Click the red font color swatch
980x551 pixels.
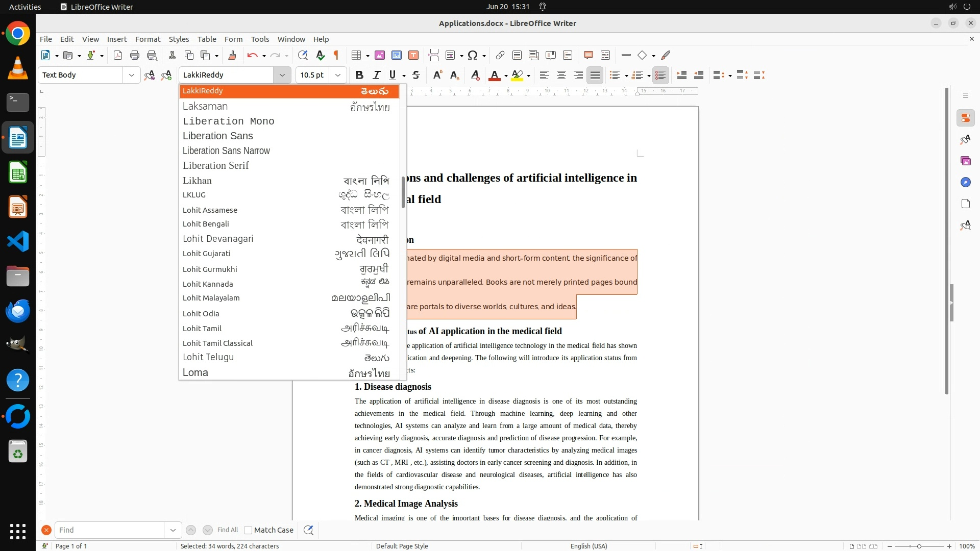[494, 76]
